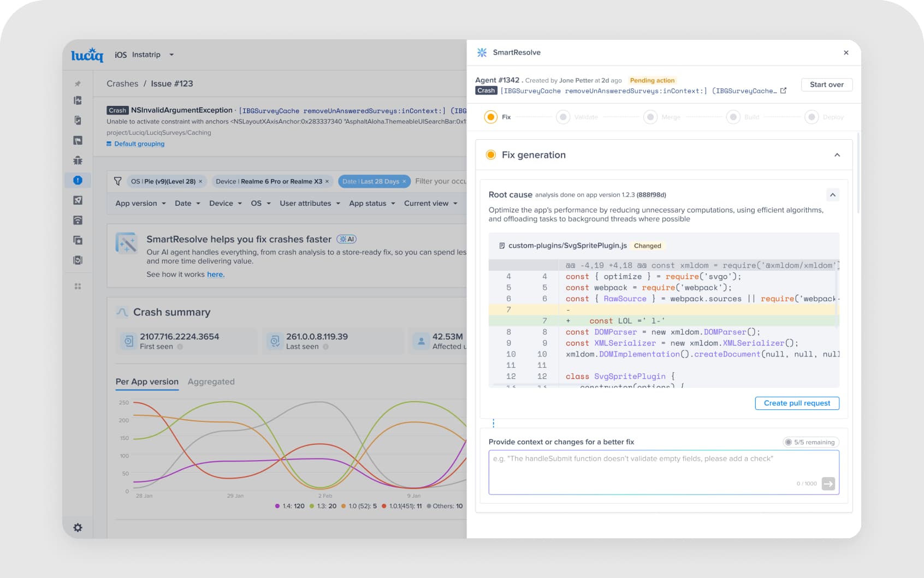Open settings gear in sidebar
Screen dimensions: 924x578
78,528
